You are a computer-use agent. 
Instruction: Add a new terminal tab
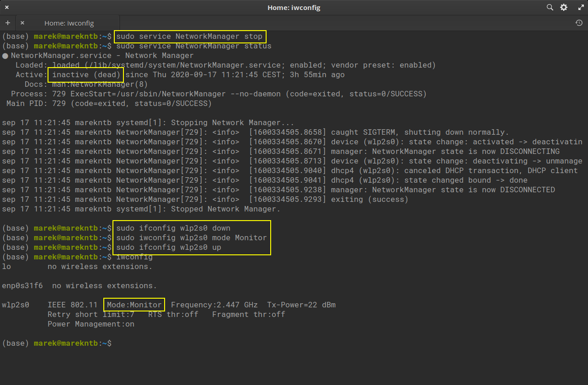click(x=8, y=23)
